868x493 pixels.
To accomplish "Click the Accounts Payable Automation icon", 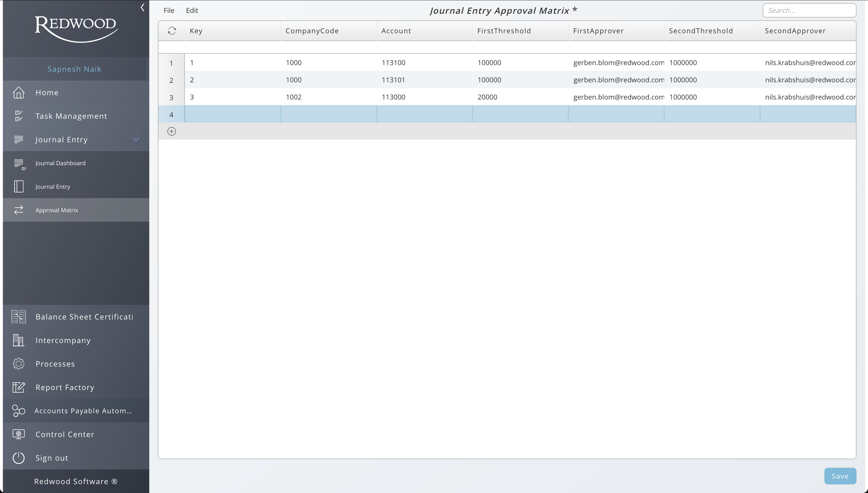I will pos(19,411).
